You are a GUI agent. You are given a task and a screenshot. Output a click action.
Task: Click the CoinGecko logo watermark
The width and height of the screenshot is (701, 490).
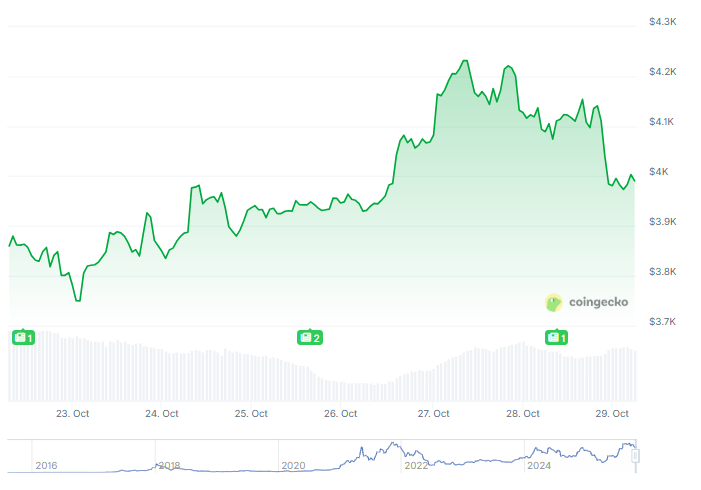[x=587, y=301]
